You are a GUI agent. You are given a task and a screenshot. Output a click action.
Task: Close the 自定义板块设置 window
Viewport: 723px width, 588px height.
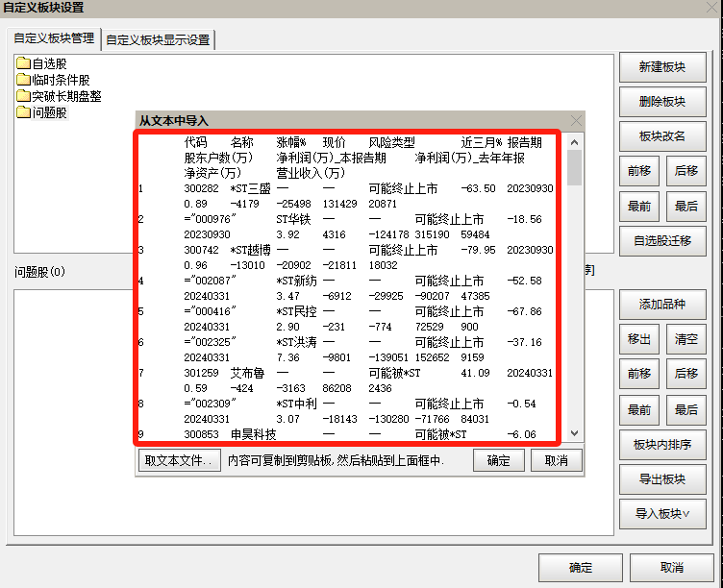click(x=710, y=8)
